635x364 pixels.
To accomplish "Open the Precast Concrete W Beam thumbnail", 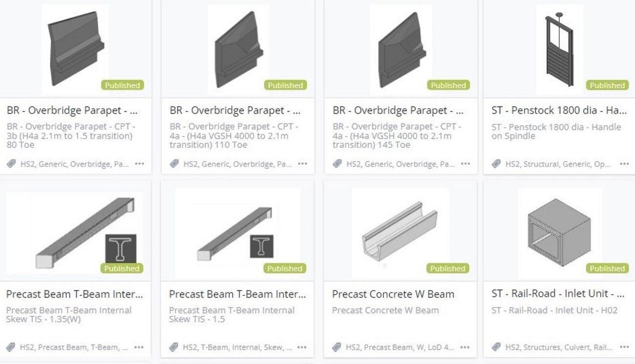I will [x=401, y=233].
